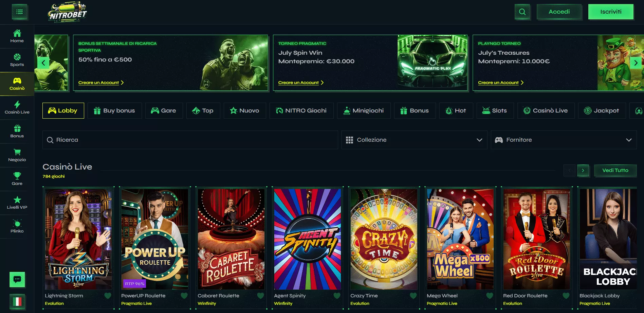Image resolution: width=644 pixels, height=313 pixels.
Task: Open the Blackjack Lobby thumbnail
Action: [x=608, y=239]
